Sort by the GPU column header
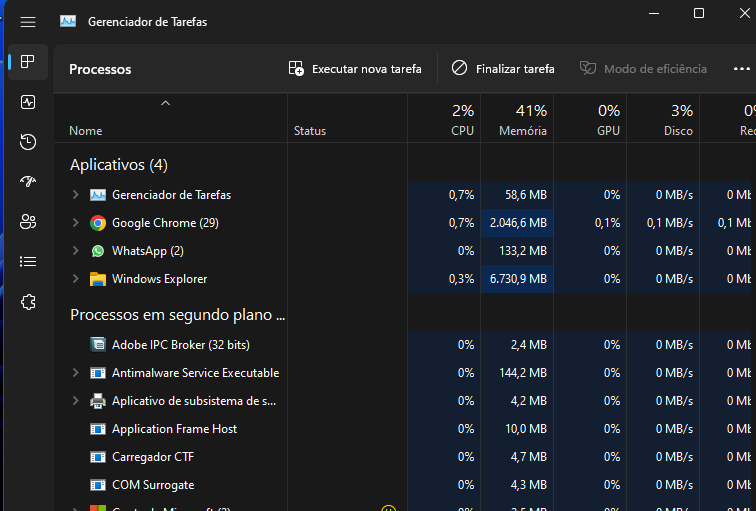The width and height of the screenshot is (756, 511). (590, 118)
